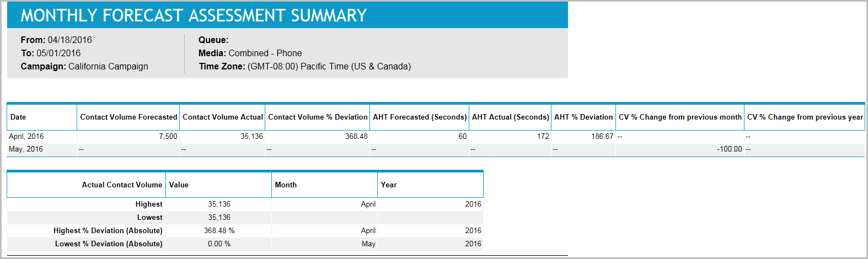Click the Contact Volume Actual column header

223,117
